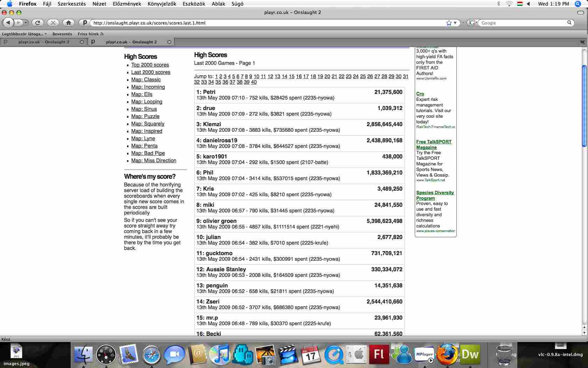588x368 pixels.
Task: Click the Reload page button
Action: click(37, 23)
